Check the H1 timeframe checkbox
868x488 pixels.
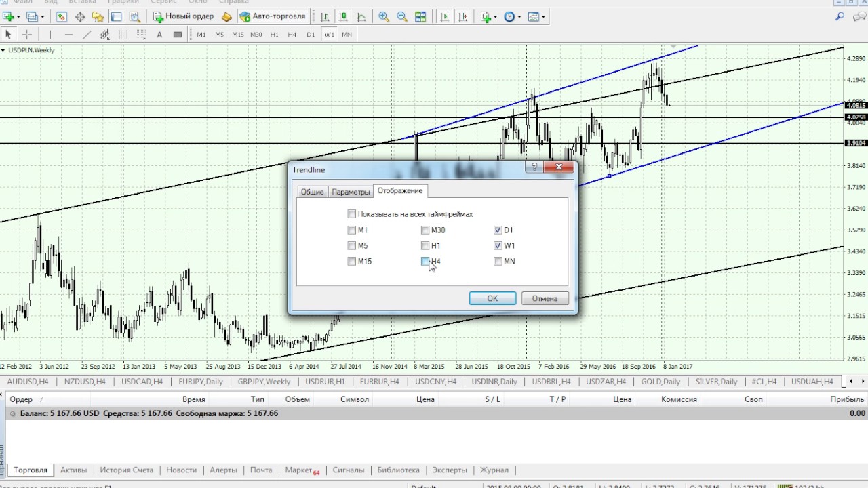click(x=425, y=245)
